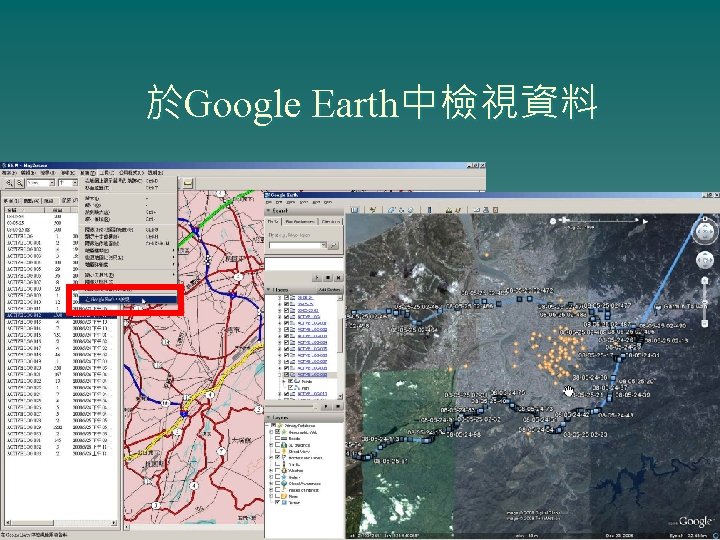Screen dimensions: 720x540
Task: Click the MapSource zoom-out magnifier icon
Action: click(x=20, y=183)
